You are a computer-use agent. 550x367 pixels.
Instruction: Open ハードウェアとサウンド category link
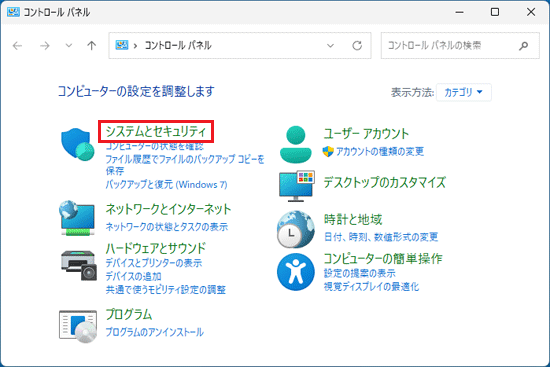pyautogui.click(x=155, y=248)
